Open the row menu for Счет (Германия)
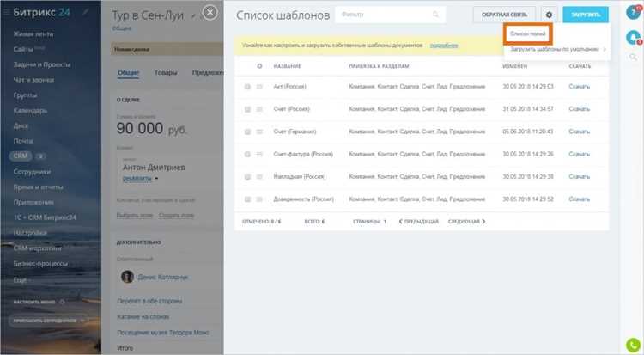 point(259,132)
